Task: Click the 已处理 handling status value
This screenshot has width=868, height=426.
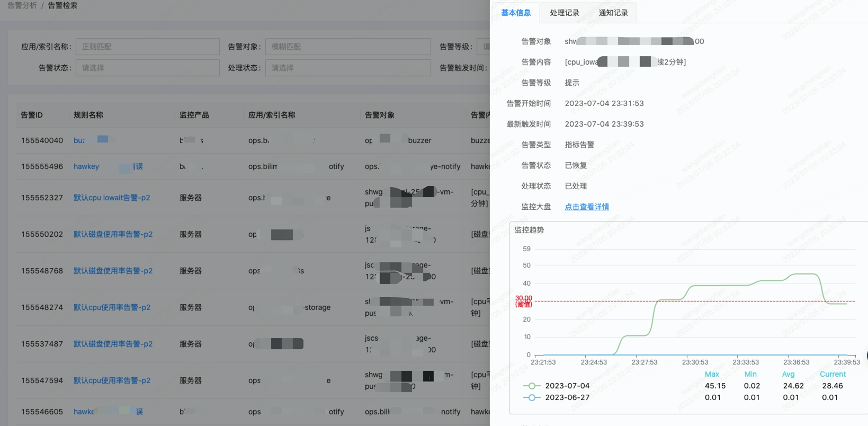Action: (x=576, y=186)
